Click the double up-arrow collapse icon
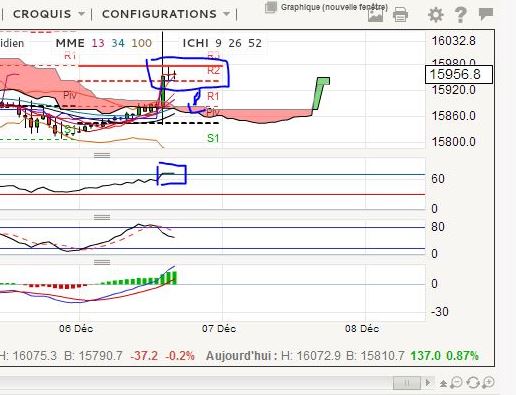516x395 pixels. click(443, 384)
